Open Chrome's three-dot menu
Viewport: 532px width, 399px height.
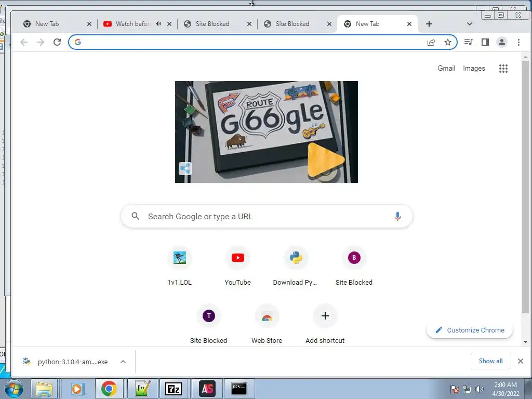[x=518, y=42]
